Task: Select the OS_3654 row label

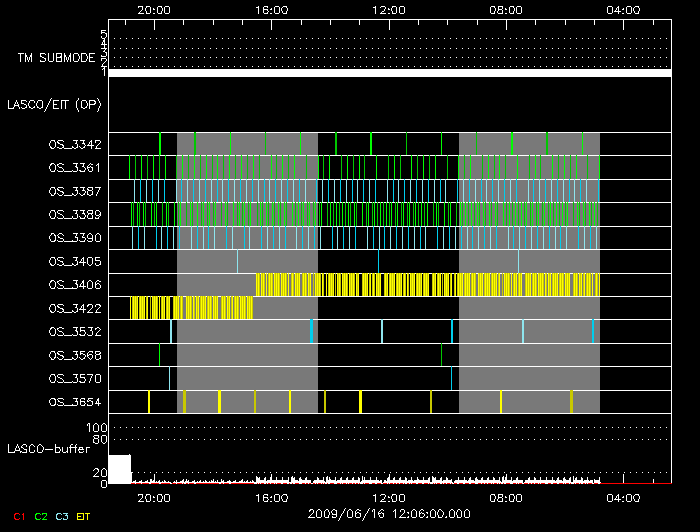Action: coord(74,402)
